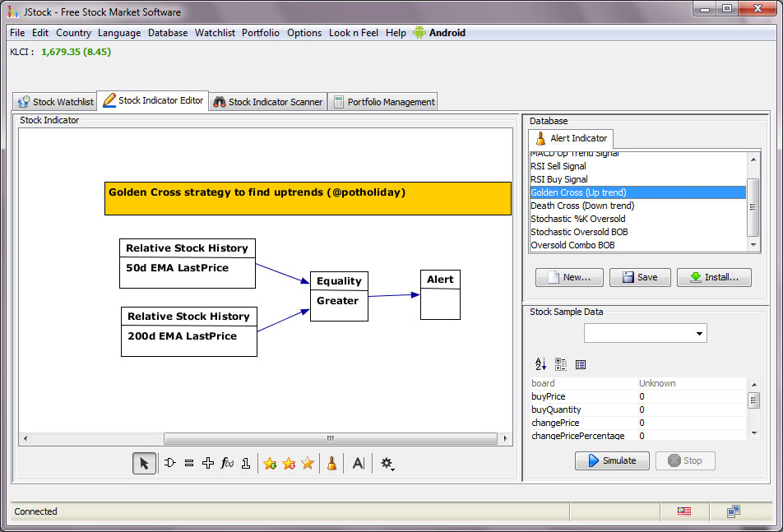Click the indicator list scroll up arrow
The width and height of the screenshot is (783, 532).
point(753,160)
